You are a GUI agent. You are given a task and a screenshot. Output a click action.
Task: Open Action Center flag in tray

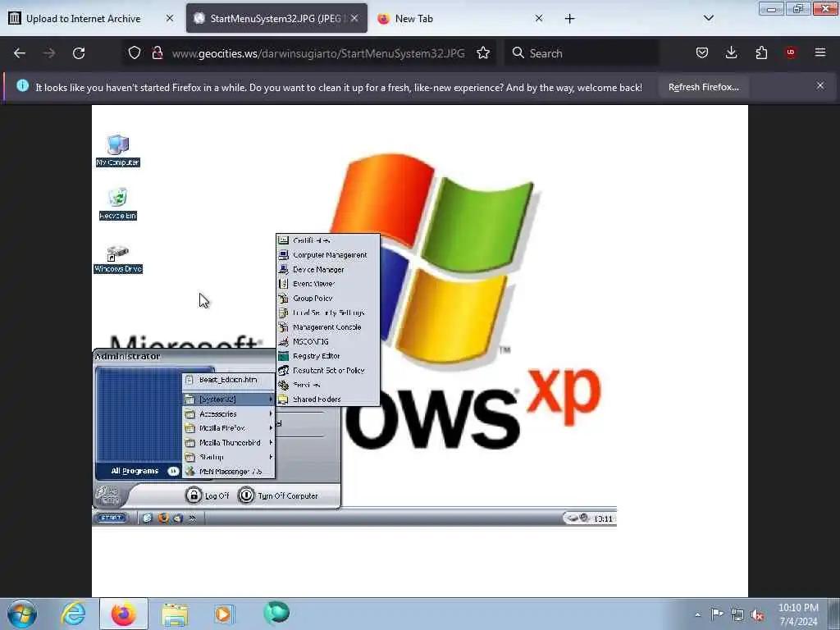click(x=717, y=614)
